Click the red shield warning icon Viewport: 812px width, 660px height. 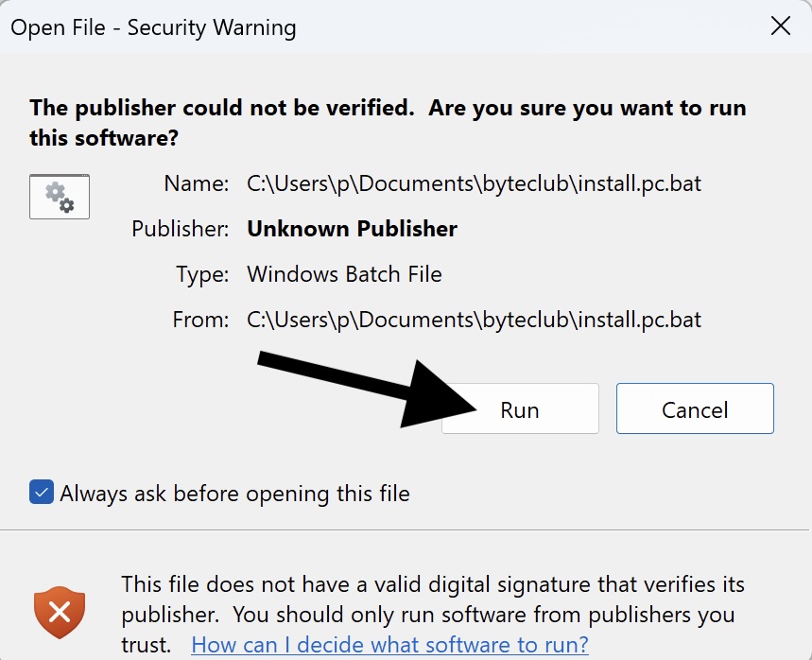(x=60, y=613)
